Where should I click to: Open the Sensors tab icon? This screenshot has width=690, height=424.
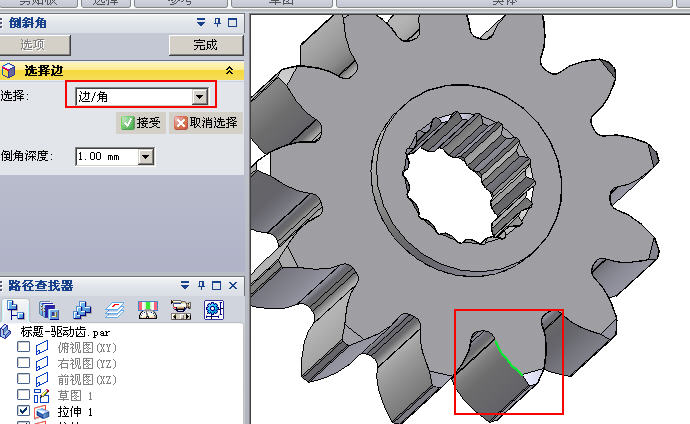pyautogui.click(x=148, y=310)
